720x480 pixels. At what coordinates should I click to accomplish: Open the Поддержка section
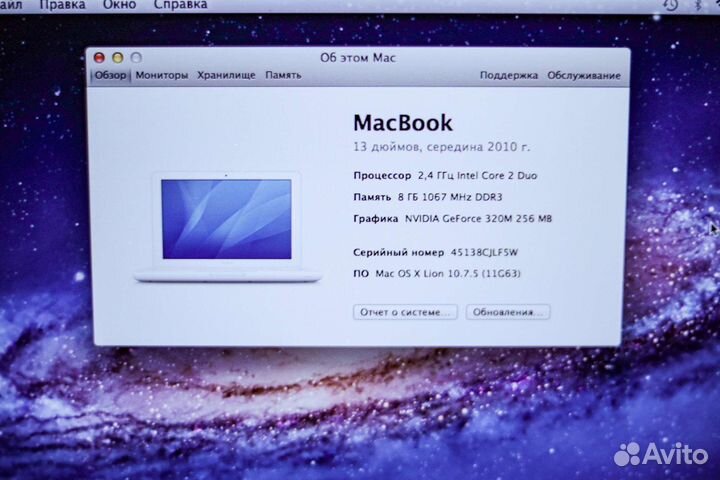point(509,75)
